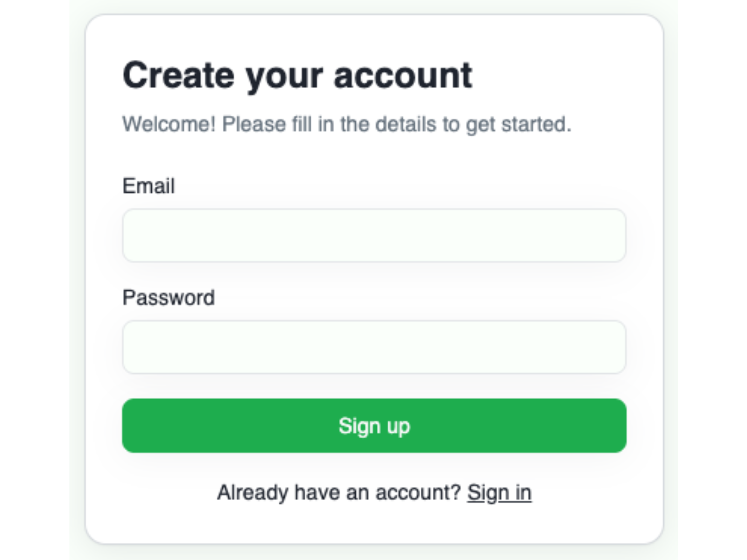Place cursor in the Email box
The height and width of the screenshot is (560, 747).
point(373,235)
